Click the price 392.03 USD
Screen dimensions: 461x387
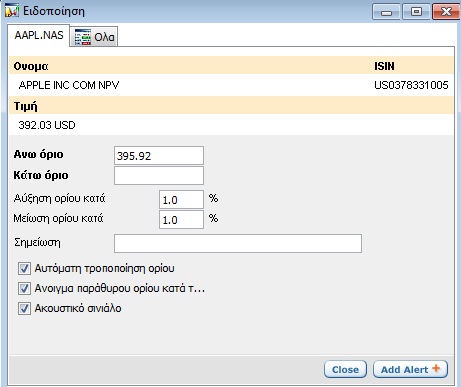pyautogui.click(x=47, y=125)
